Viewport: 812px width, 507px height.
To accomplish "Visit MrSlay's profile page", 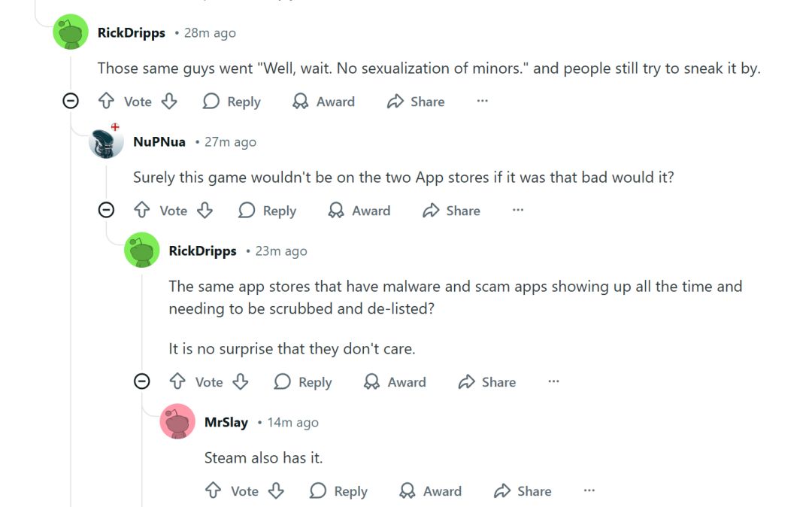I will tap(226, 422).
